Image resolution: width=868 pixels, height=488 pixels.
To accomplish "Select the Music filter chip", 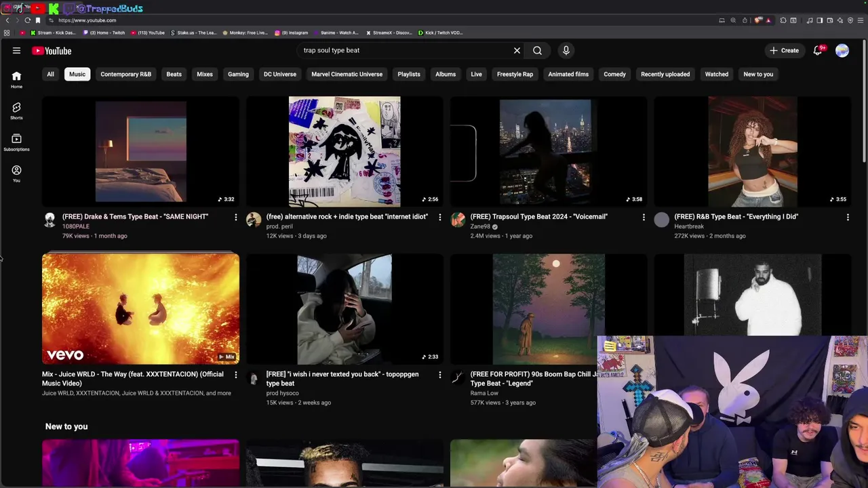I will (x=77, y=74).
